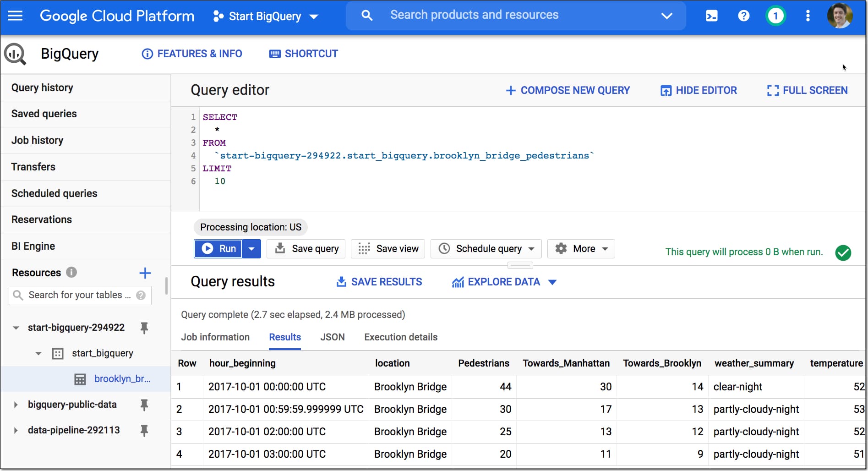View notifications badge showing 1
Viewport: 868px width, 471px height.
(775, 16)
